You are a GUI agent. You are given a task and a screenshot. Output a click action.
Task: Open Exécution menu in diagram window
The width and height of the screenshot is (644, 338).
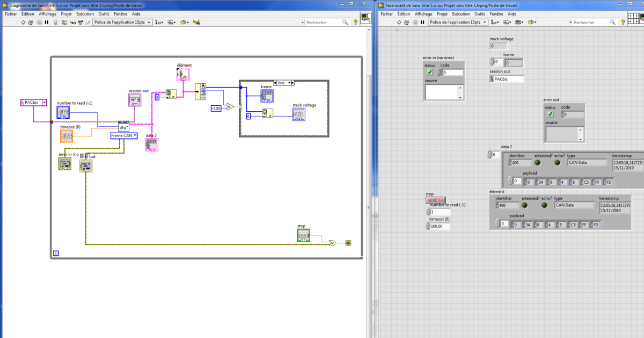tap(85, 14)
